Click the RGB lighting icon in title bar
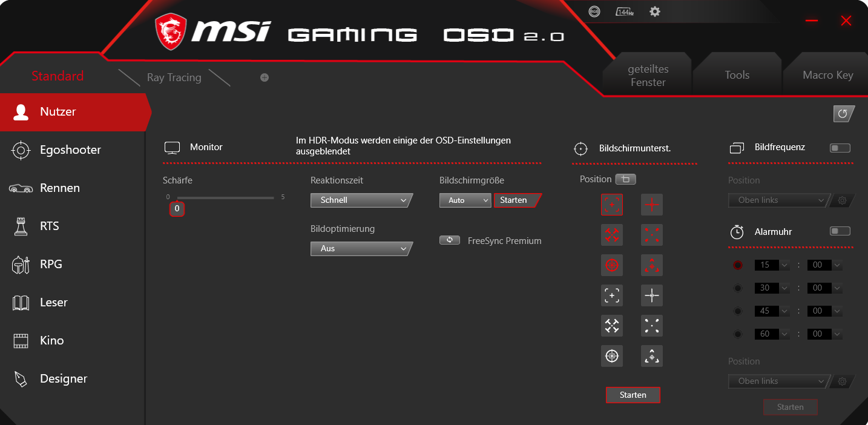Viewport: 868px width, 425px height. click(x=594, y=12)
